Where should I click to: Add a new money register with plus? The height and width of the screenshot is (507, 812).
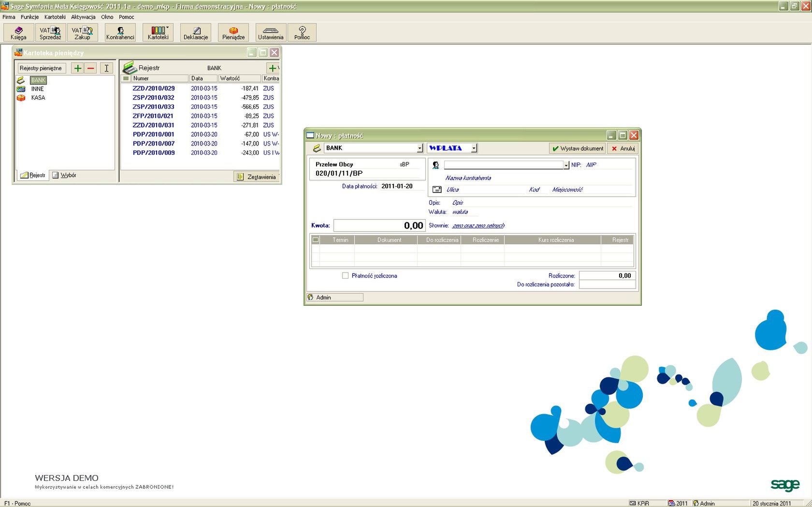coord(77,68)
